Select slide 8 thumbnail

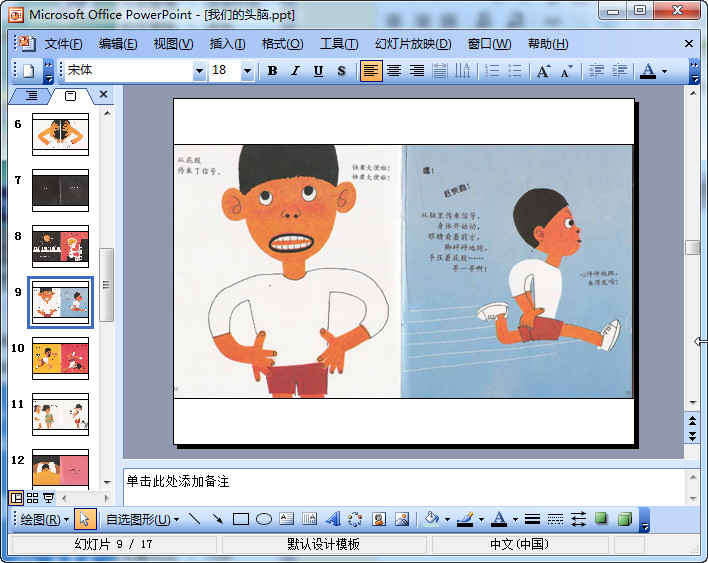click(x=61, y=247)
